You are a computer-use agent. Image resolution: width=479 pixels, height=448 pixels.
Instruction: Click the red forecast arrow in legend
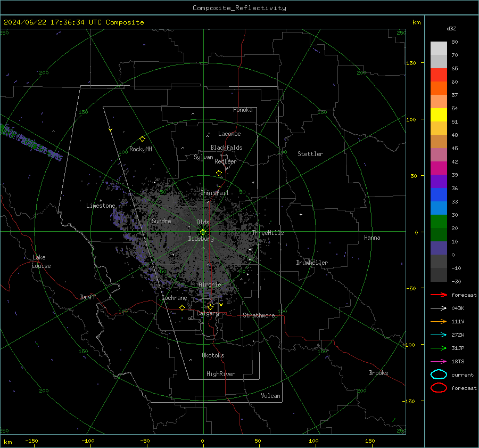click(439, 295)
